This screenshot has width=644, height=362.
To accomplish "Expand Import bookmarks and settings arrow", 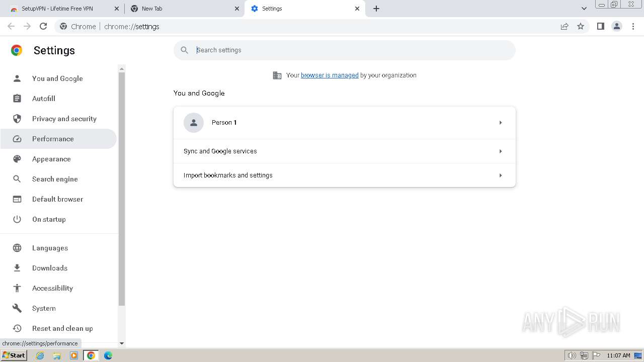I will coord(501,175).
